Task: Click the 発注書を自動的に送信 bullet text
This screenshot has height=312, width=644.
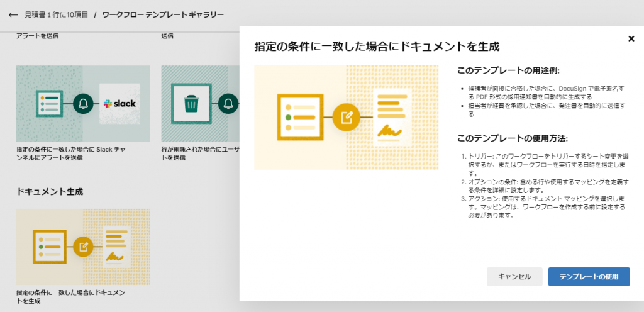Action: pyautogui.click(x=547, y=110)
